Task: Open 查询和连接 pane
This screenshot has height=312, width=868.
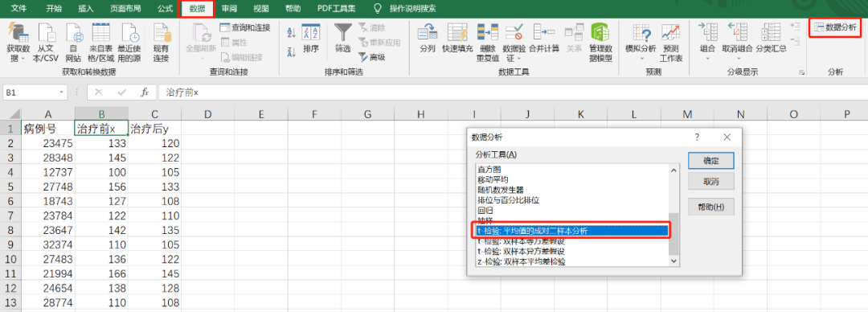Action: point(244,27)
